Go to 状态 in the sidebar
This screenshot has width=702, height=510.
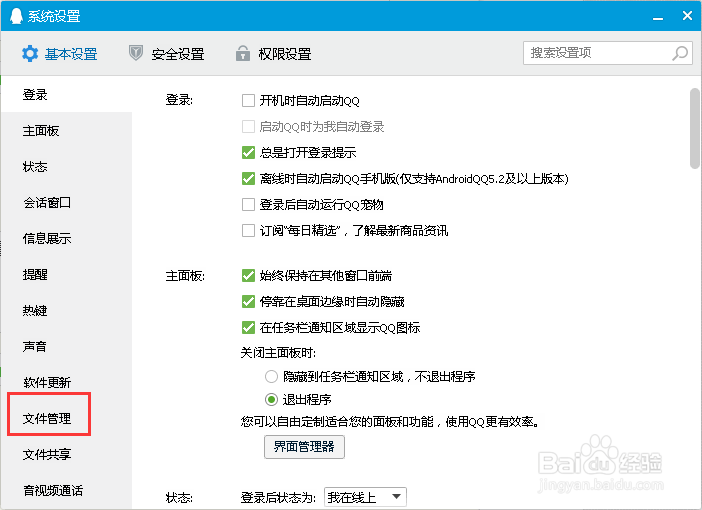click(66, 167)
